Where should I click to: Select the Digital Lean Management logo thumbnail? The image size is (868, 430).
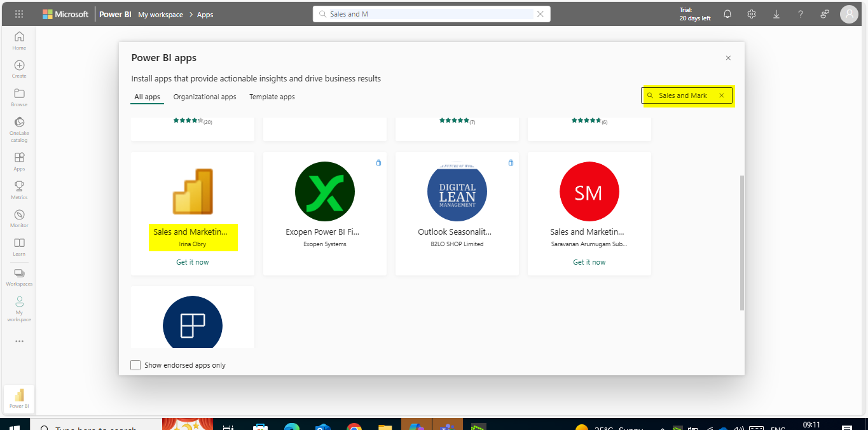click(x=457, y=191)
